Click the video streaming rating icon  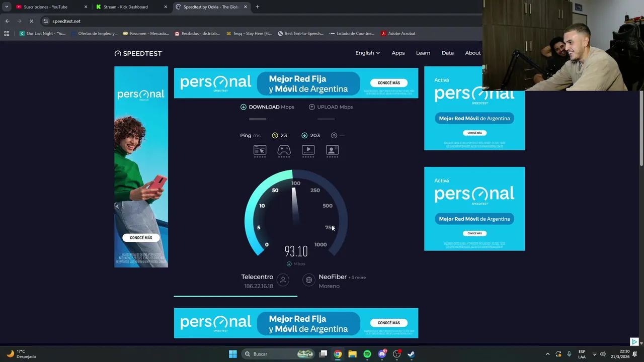pos(308,150)
